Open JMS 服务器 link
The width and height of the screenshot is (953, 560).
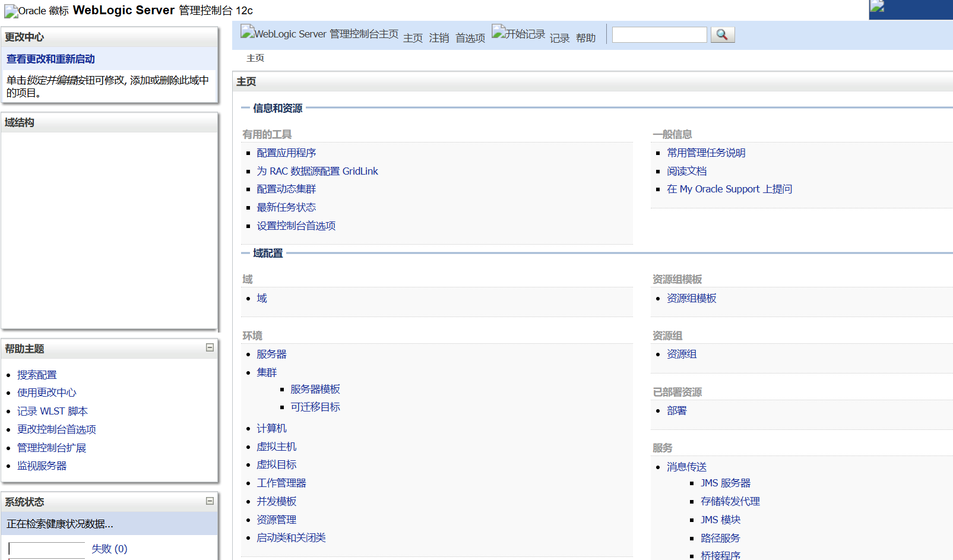(x=726, y=483)
